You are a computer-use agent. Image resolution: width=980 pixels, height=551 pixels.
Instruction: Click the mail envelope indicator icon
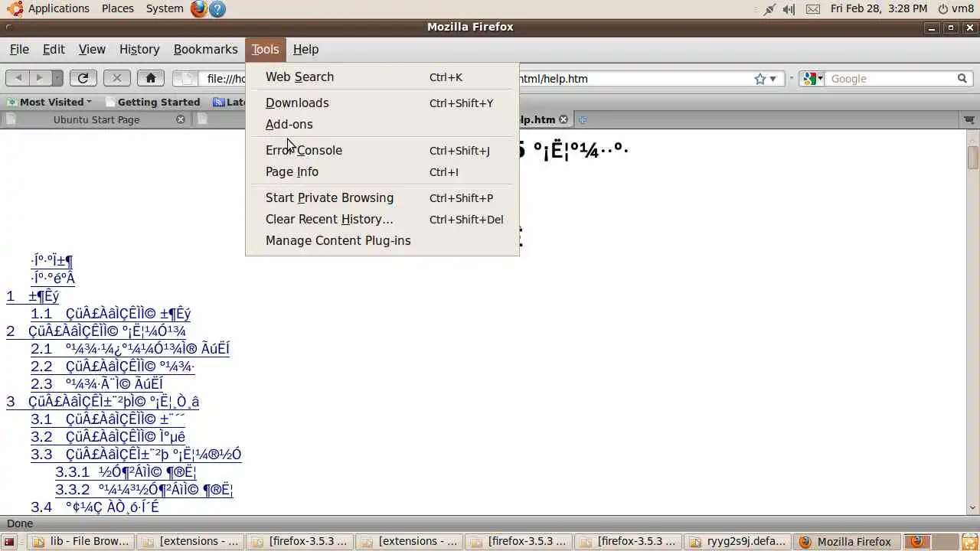[x=812, y=9]
